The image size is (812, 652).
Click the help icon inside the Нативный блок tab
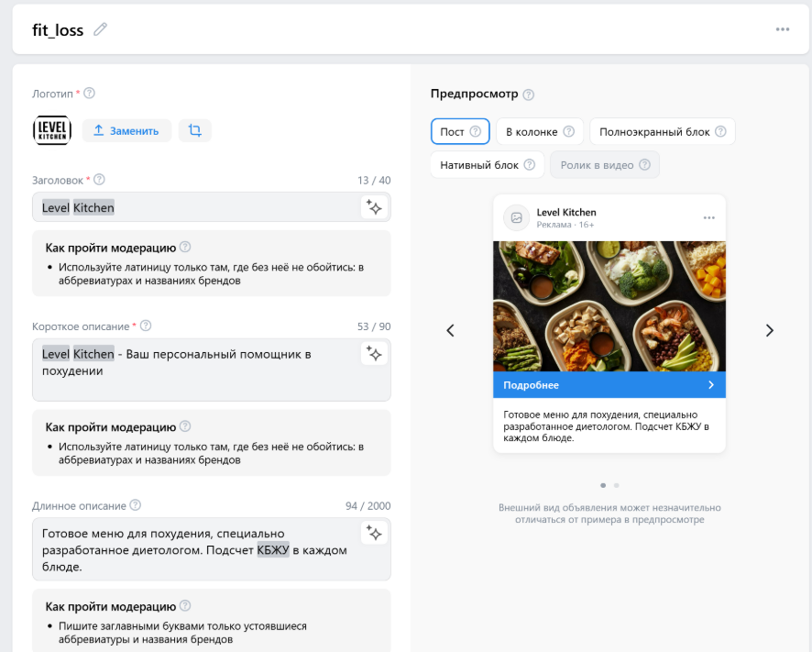click(529, 164)
